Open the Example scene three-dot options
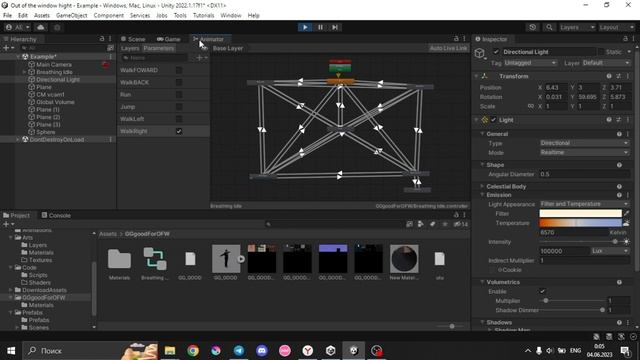 [110, 57]
